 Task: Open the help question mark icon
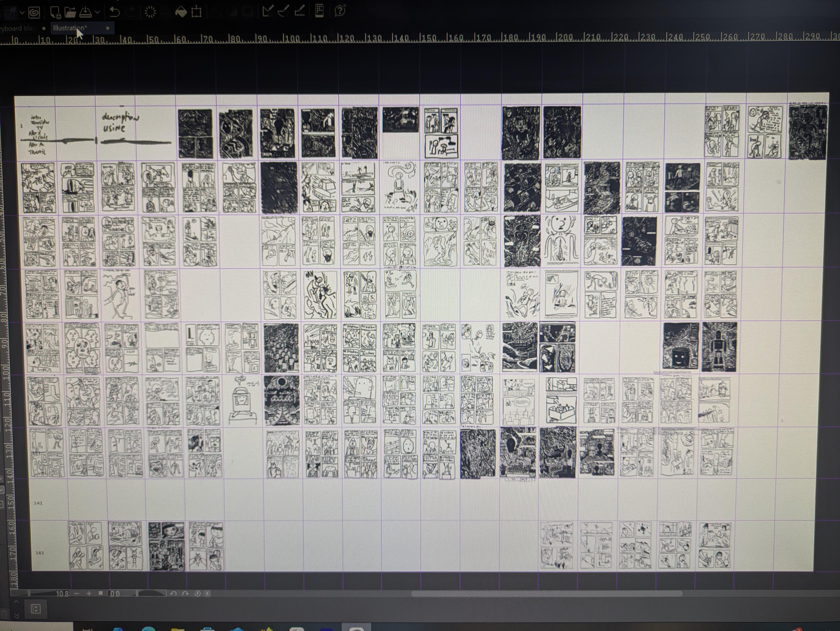(x=340, y=11)
